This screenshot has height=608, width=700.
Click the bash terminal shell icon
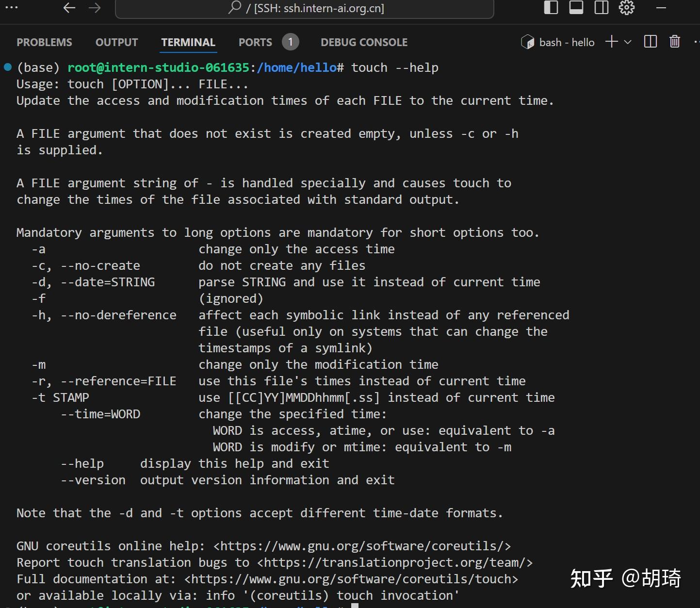(527, 42)
